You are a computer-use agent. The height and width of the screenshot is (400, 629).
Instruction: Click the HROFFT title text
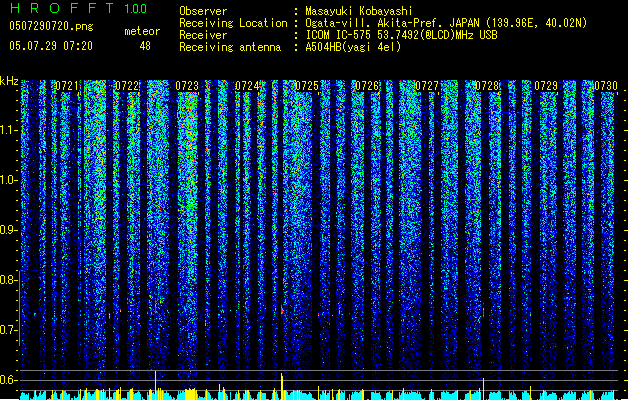(x=63, y=8)
